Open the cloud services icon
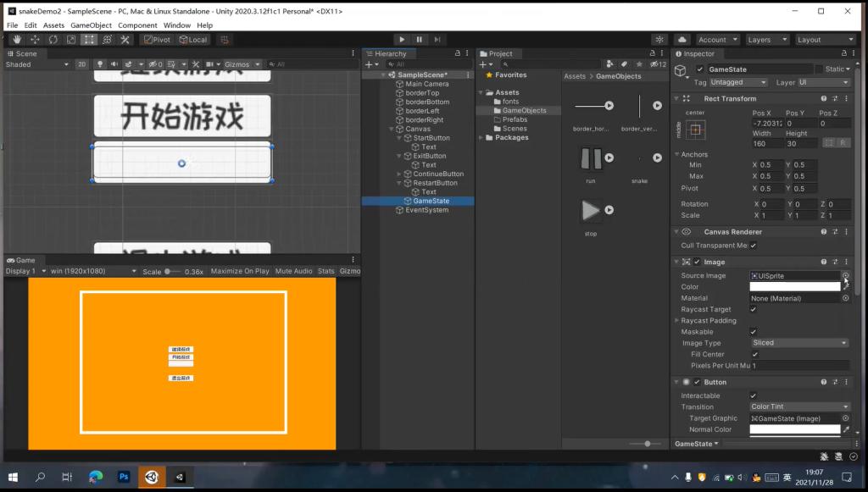Image resolution: width=868 pixels, height=492 pixels. pyautogui.click(x=682, y=40)
